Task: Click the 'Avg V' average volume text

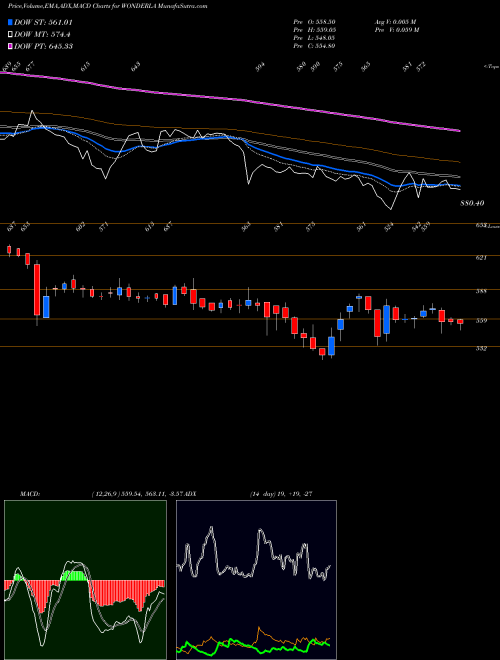Action: [395, 22]
